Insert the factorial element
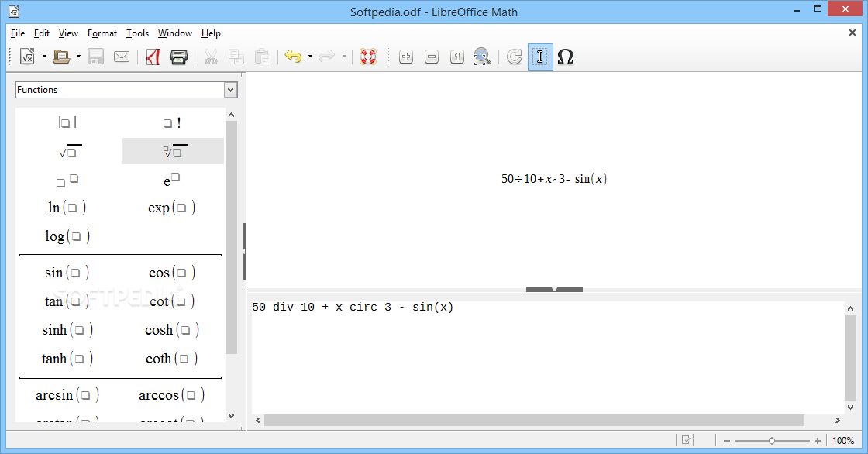 tap(172, 123)
